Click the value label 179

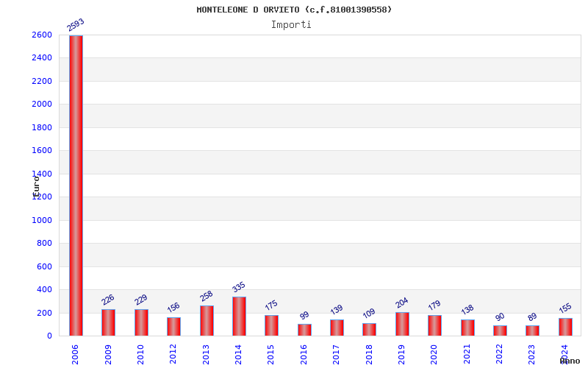[434, 305]
